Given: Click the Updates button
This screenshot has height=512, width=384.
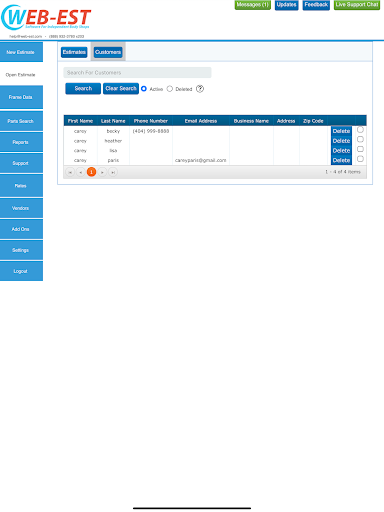Looking at the screenshot, I should pos(286,5).
